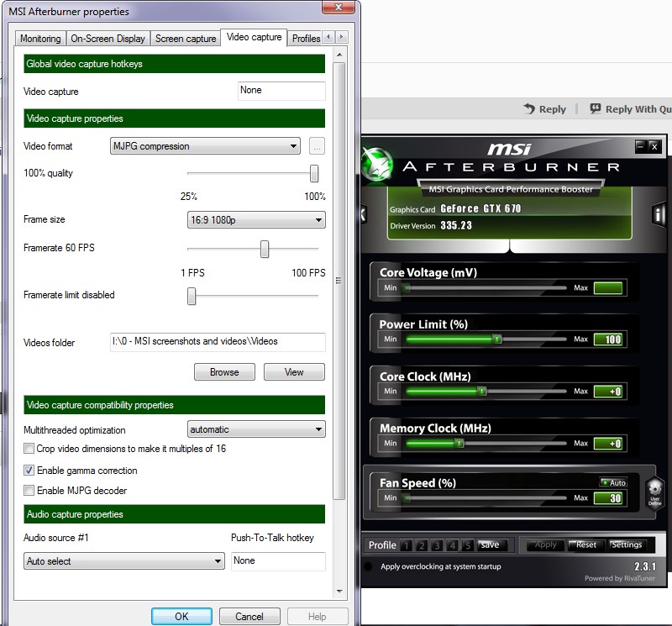The height and width of the screenshot is (626, 672).
Task: Open the Multithreaded optimization dropdown
Action: pos(256,429)
